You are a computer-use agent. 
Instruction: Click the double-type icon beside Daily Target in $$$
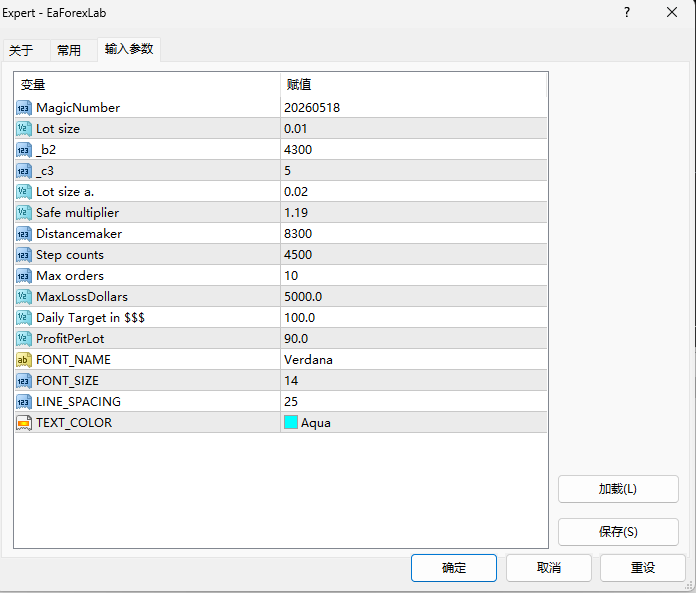pos(24,318)
